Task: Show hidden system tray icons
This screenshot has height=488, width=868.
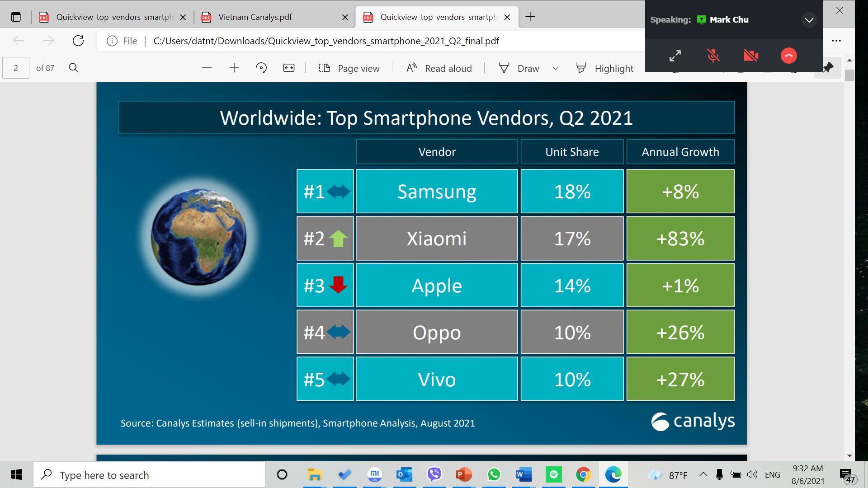Action: click(x=703, y=474)
